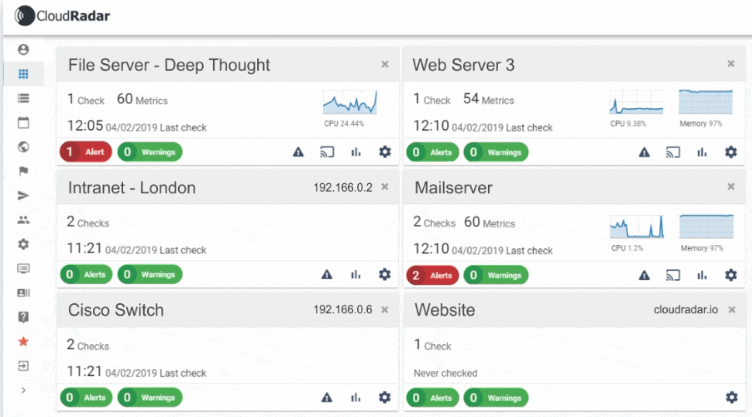Click the red 2 Alerts badge on Mailserver

433,275
